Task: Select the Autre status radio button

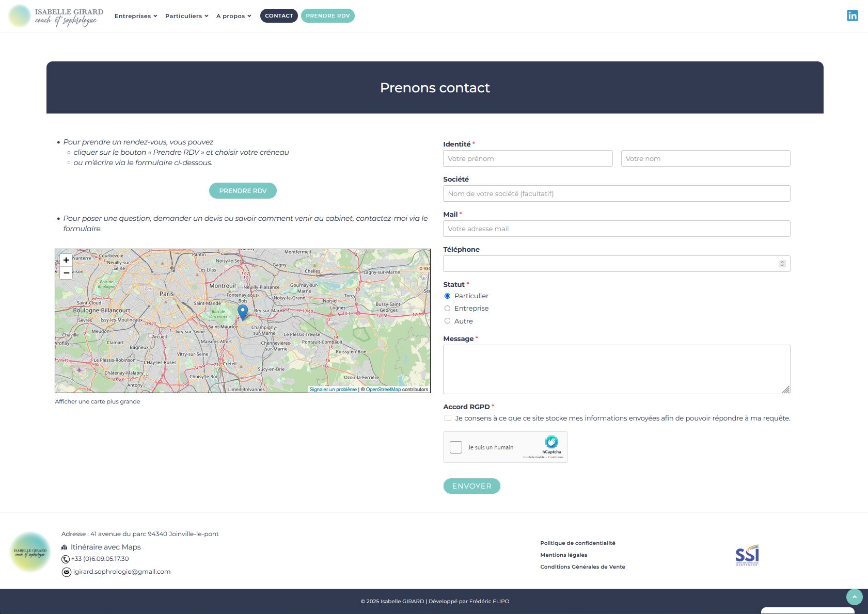Action: pos(448,321)
